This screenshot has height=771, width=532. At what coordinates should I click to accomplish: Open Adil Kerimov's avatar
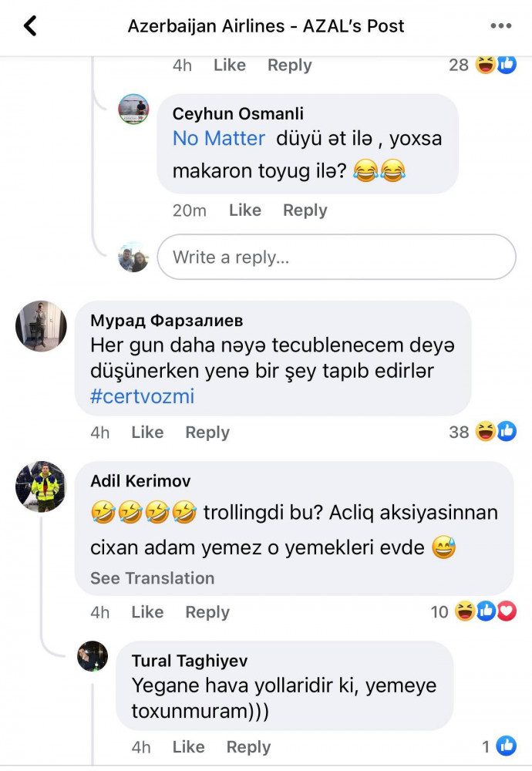tap(41, 487)
